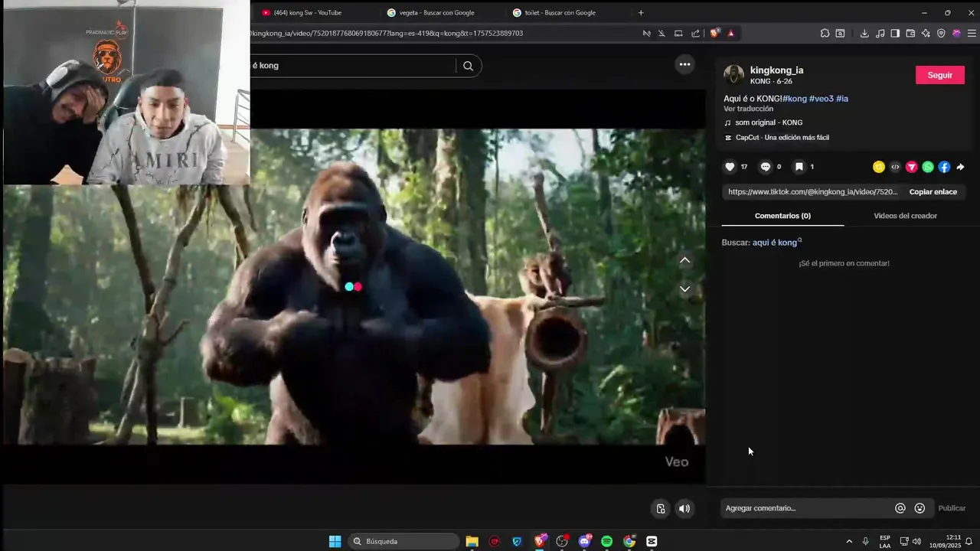This screenshot has width=980, height=551.
Task: Open the Brave playlist music-note icon
Action: [x=880, y=33]
